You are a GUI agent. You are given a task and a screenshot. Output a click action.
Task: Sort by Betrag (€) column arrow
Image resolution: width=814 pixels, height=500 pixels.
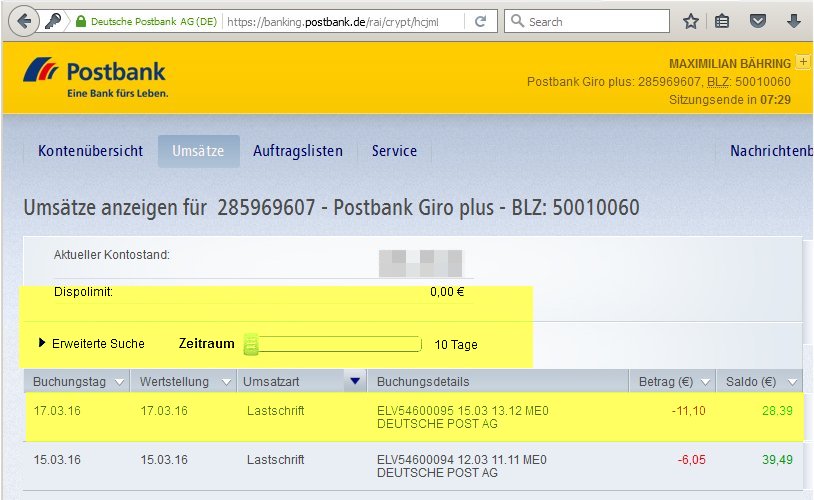tap(705, 382)
